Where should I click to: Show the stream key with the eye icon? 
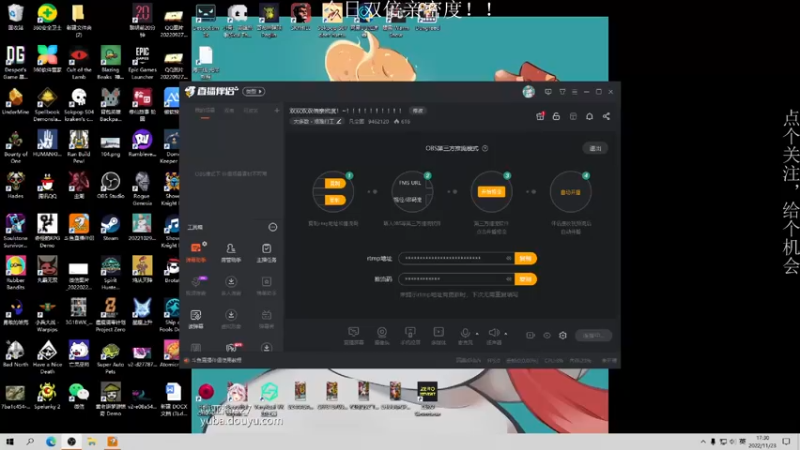tap(509, 279)
